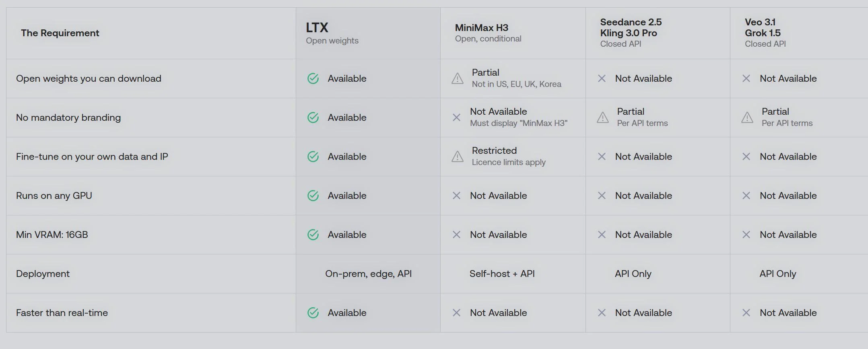The image size is (868, 349).
Task: Click Seedance's Partial branding warning triangle
Action: tap(603, 118)
